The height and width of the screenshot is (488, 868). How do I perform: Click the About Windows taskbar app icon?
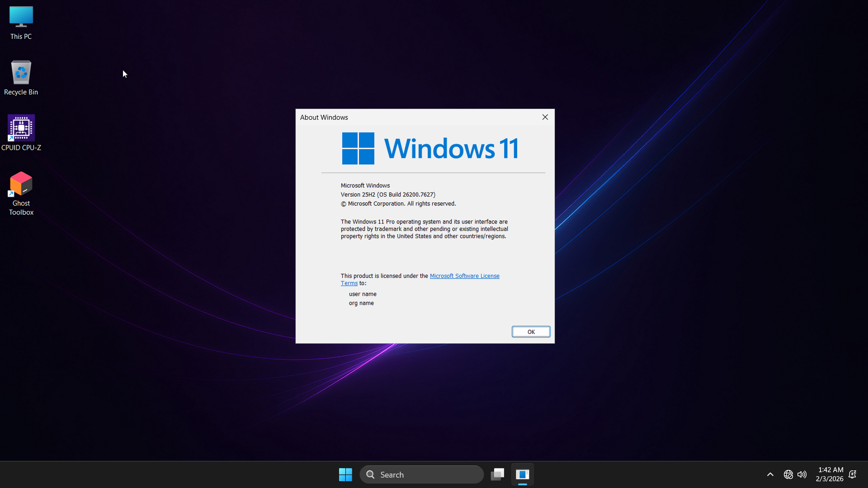tap(522, 475)
